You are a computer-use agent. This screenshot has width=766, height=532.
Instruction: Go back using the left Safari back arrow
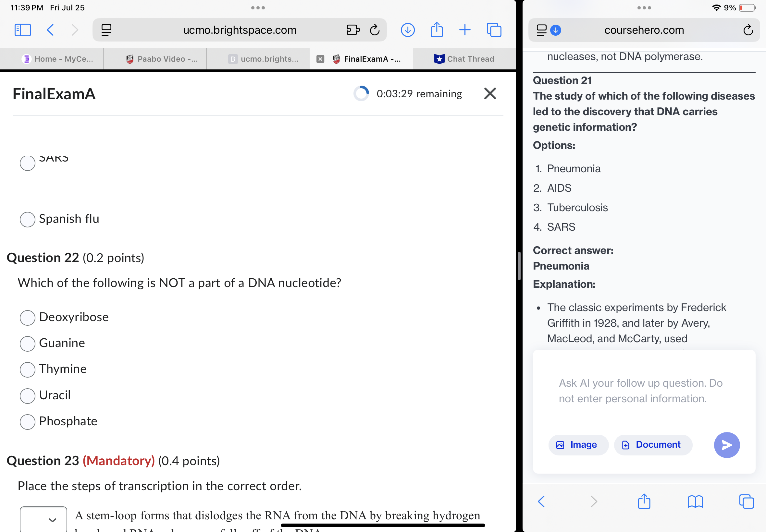coord(50,30)
